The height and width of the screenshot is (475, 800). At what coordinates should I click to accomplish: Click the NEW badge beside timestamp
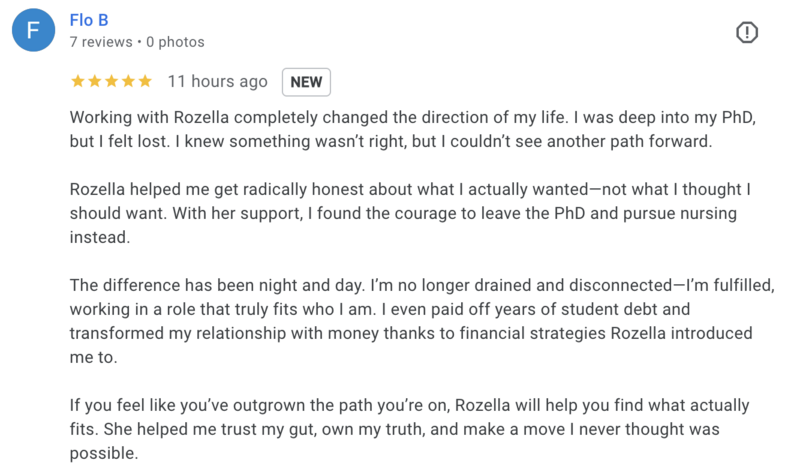306,82
